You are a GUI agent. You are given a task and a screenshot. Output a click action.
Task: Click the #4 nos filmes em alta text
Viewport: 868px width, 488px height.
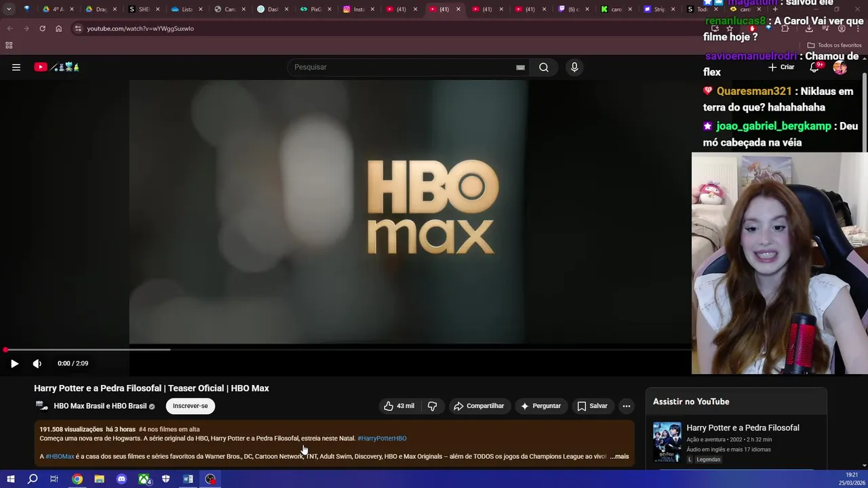tap(169, 429)
